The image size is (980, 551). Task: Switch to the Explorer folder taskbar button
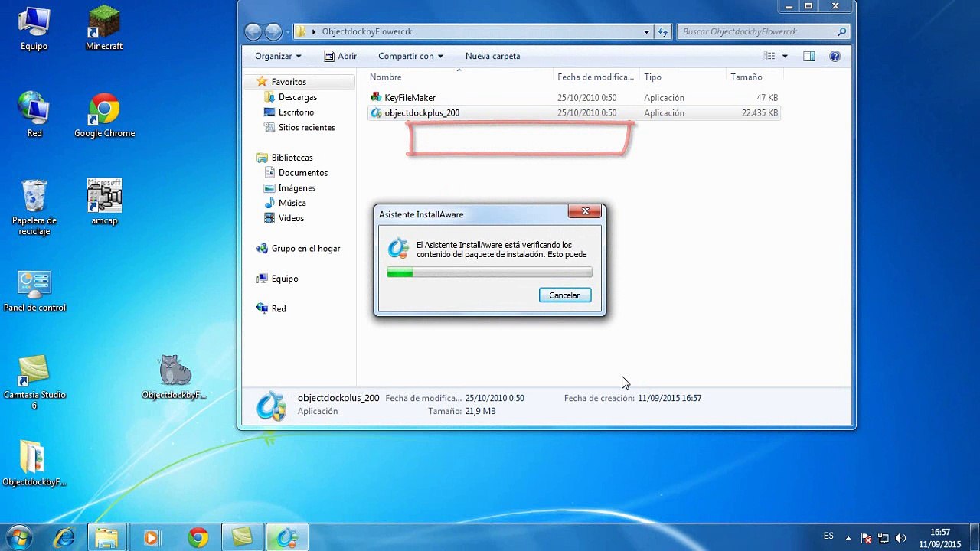(x=107, y=538)
